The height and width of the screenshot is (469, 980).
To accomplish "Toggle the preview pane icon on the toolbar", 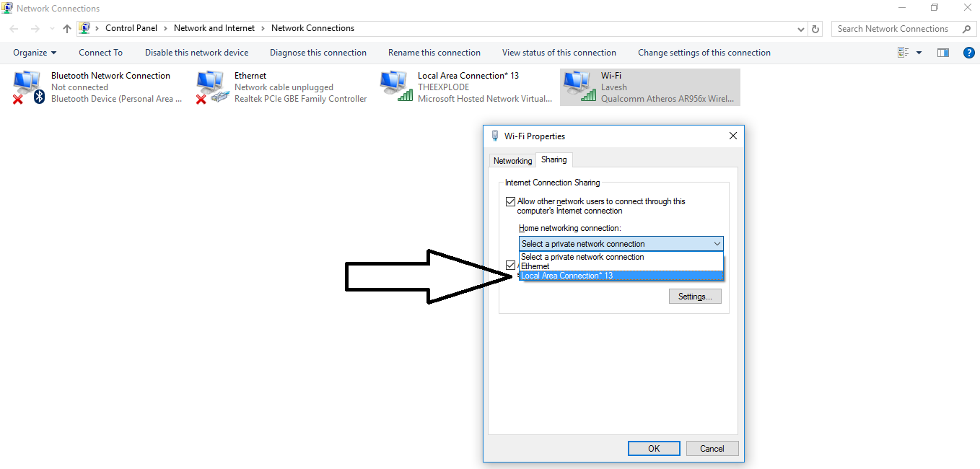I will point(942,52).
